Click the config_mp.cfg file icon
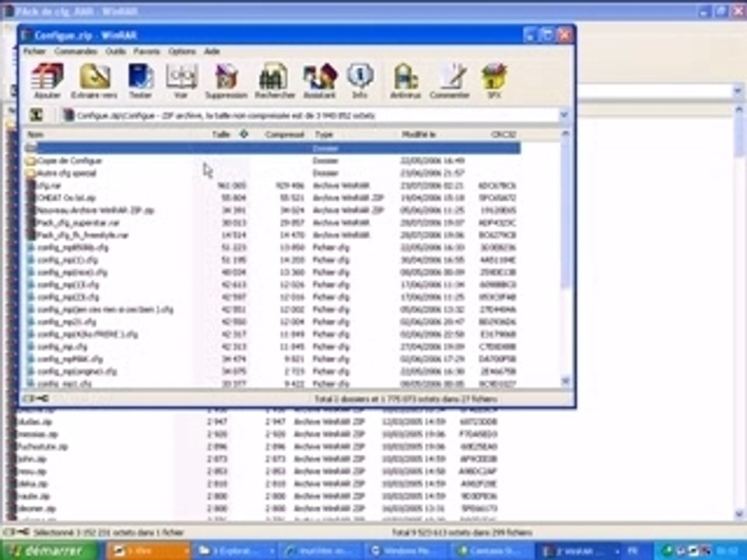The width and height of the screenshot is (747, 560). click(31, 347)
